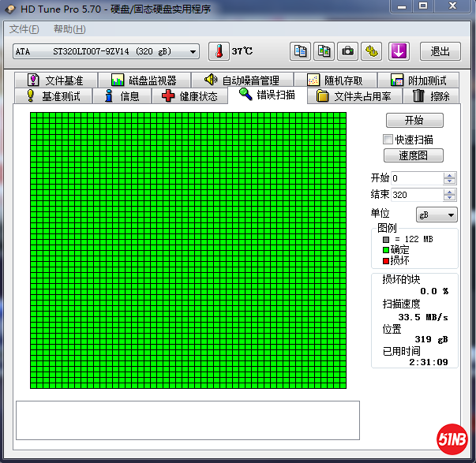
Task: Decrease the 开始 value with down spinner
Action: tap(449, 181)
